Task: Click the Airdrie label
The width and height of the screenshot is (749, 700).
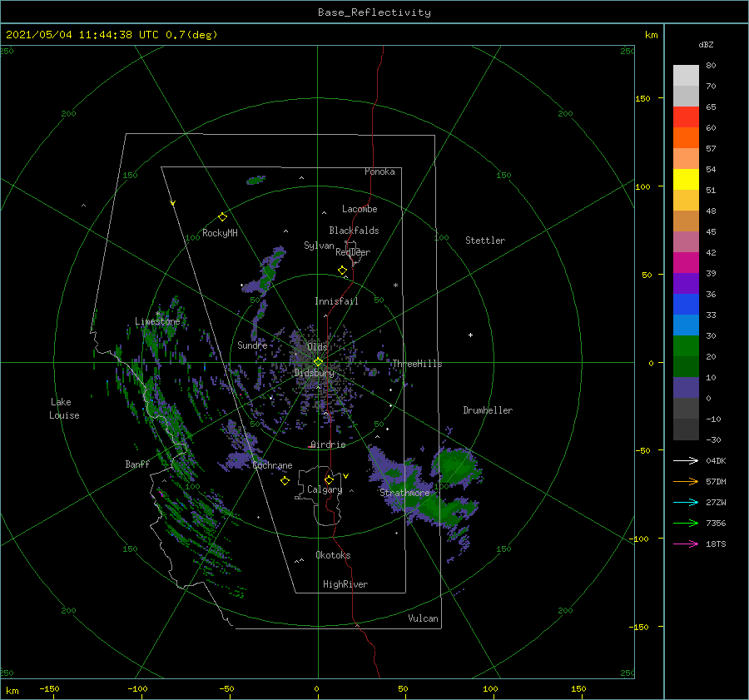Action: pos(328,444)
